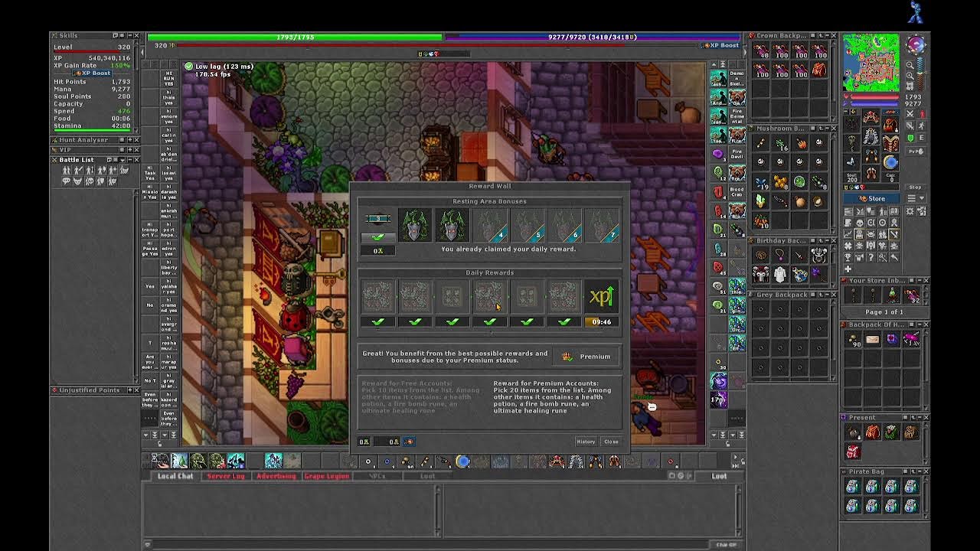Click the Hunt Analyser panel title

[x=84, y=140]
